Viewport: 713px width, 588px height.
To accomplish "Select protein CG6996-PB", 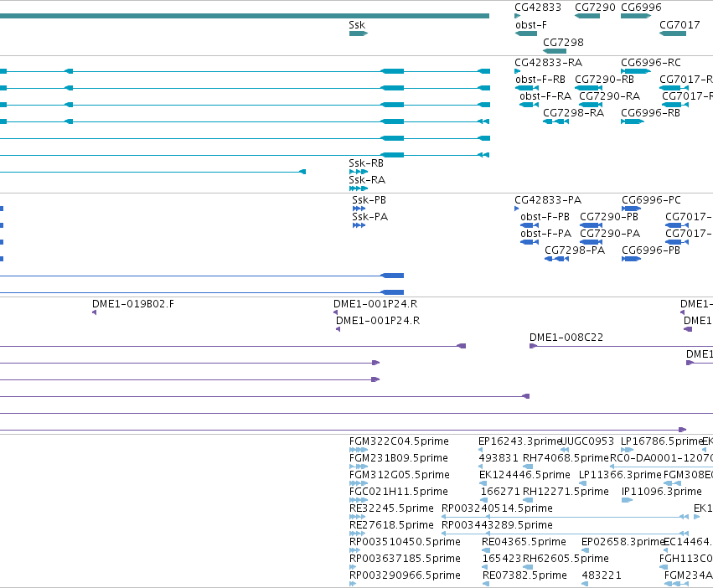I will click(651, 250).
